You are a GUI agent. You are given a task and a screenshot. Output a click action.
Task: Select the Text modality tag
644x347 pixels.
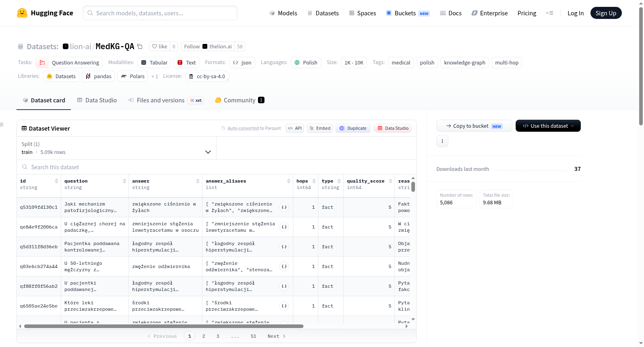186,62
